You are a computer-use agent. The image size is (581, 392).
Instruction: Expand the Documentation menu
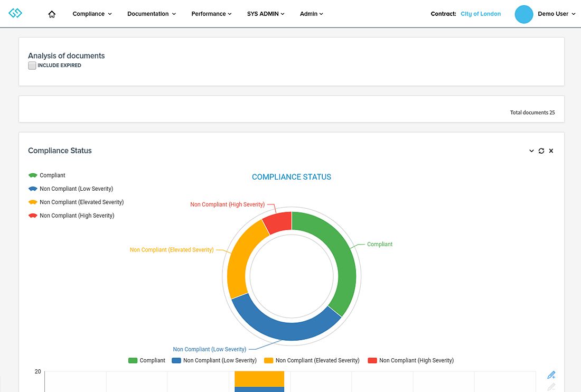click(152, 14)
